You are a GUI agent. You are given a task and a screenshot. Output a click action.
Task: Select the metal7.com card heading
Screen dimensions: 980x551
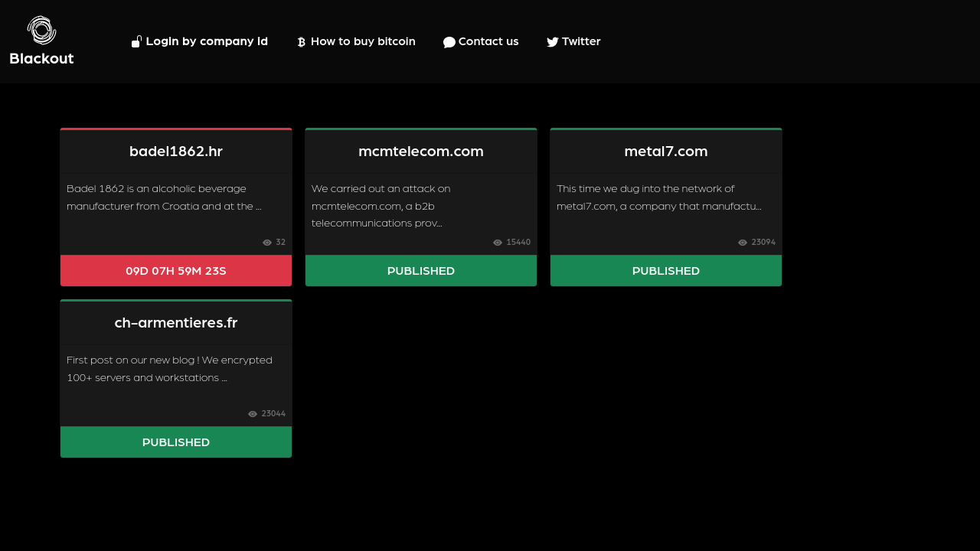666,152
